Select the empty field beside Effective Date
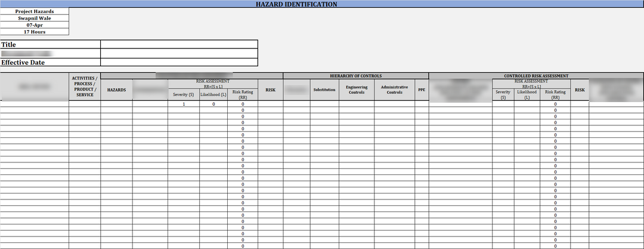This screenshot has height=249, width=644. coord(179,63)
